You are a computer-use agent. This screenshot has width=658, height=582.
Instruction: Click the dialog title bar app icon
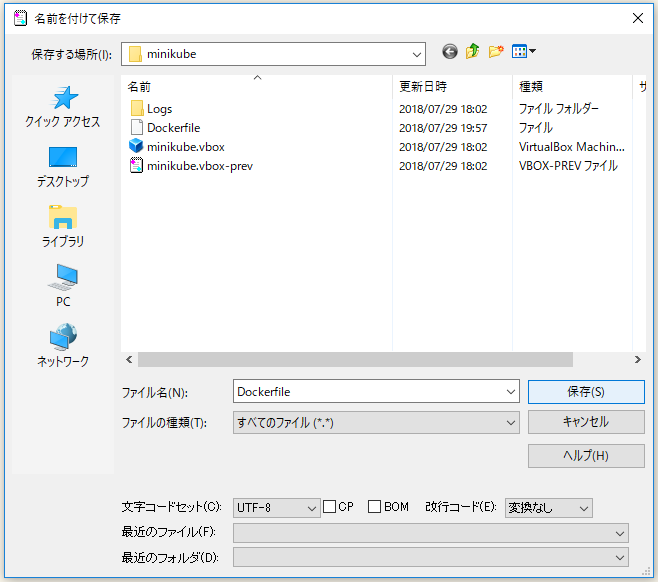(20, 18)
